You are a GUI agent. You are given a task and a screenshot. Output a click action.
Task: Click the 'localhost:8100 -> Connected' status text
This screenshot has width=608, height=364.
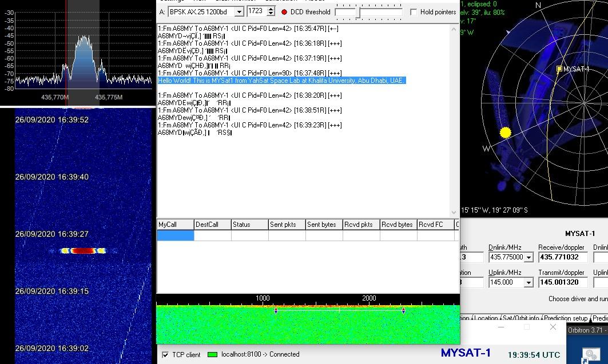260,354
